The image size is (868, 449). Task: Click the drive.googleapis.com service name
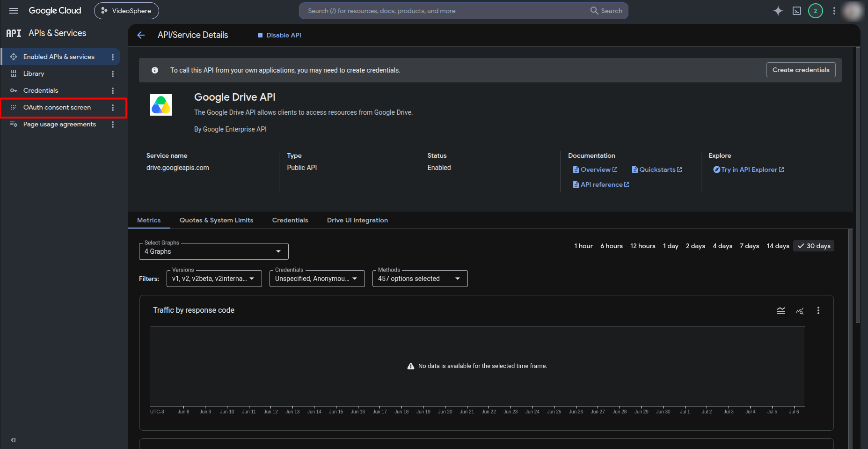178,168
